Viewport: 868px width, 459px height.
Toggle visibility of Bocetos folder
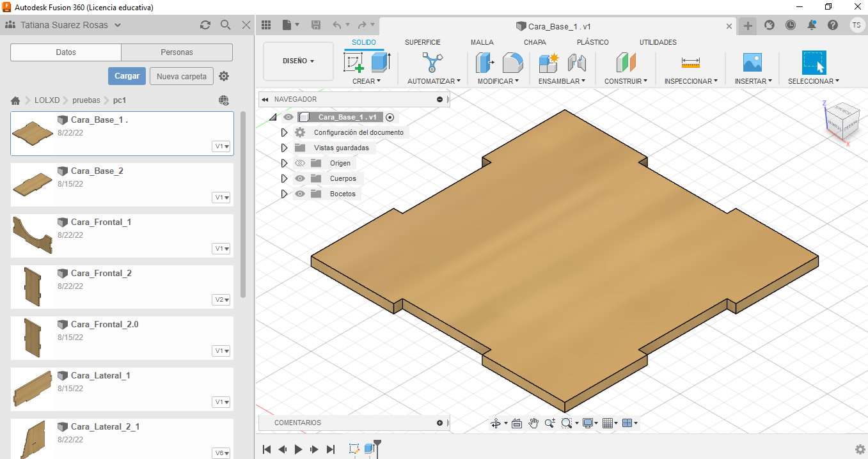pos(299,194)
